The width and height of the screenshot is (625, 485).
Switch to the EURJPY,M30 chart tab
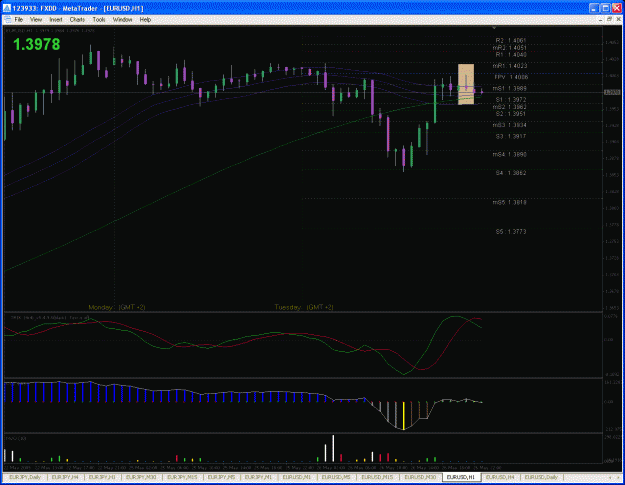pyautogui.click(x=141, y=477)
